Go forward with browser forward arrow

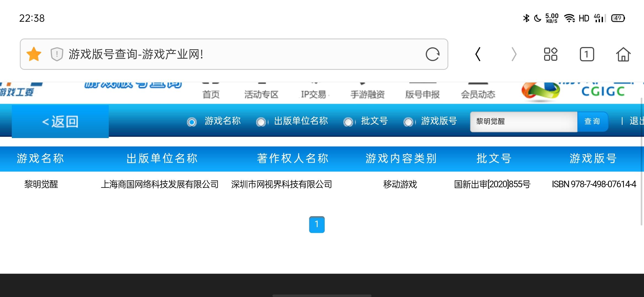(x=514, y=54)
